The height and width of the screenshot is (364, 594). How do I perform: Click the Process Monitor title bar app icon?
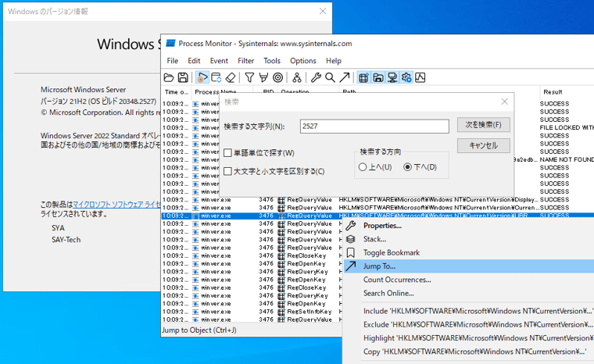pyautogui.click(x=171, y=44)
